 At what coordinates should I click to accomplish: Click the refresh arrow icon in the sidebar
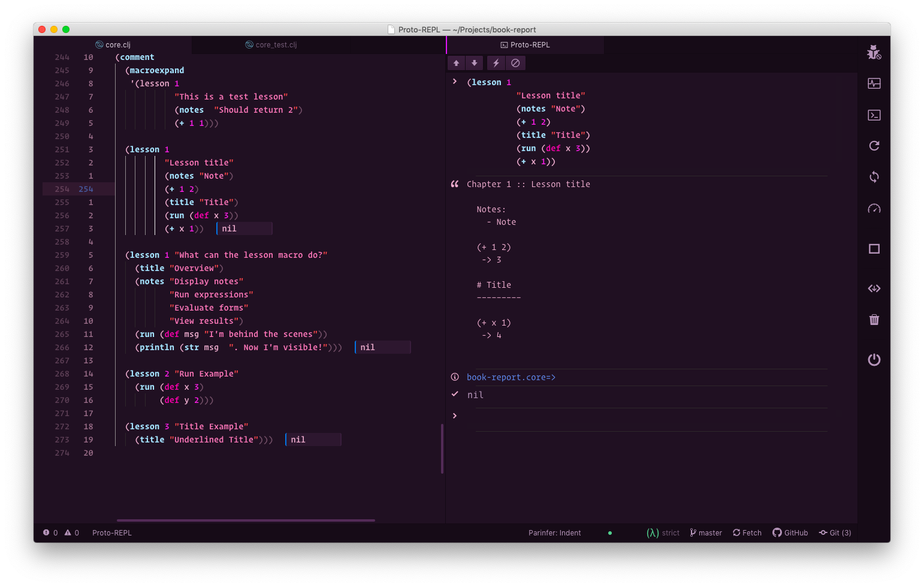click(x=874, y=146)
